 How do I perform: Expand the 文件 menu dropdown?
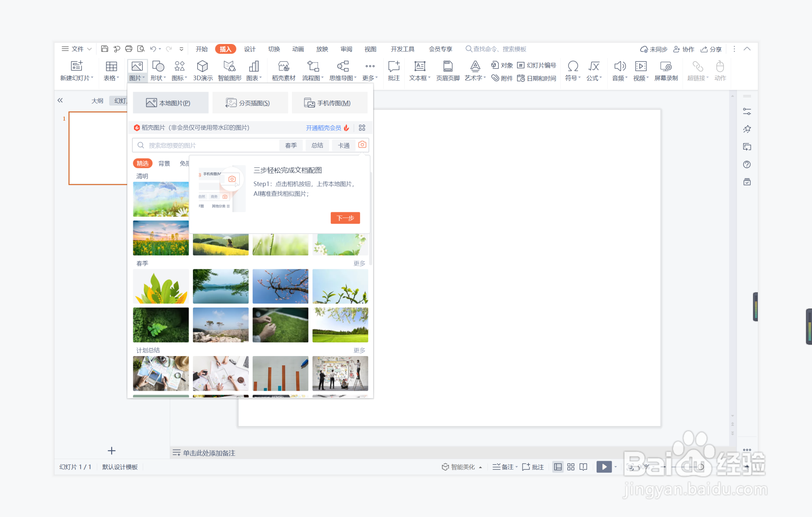pyautogui.click(x=77, y=49)
